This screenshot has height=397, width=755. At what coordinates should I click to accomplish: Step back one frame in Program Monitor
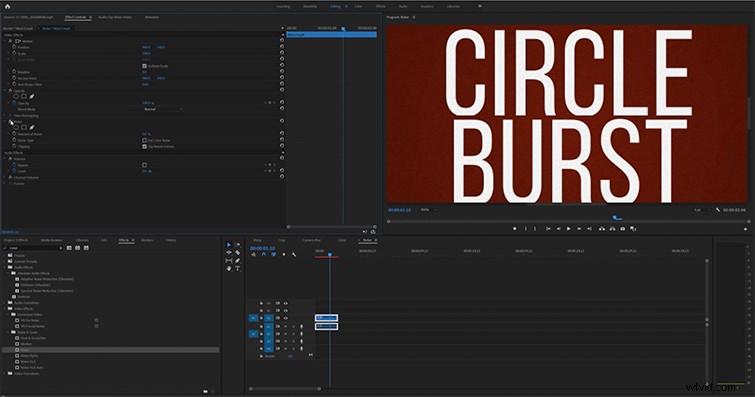click(x=559, y=229)
